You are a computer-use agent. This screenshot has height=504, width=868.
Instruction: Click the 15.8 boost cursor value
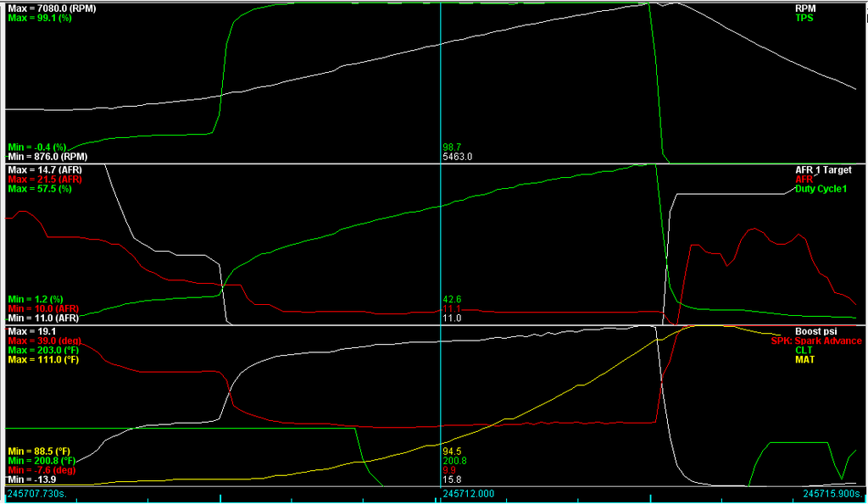452,479
